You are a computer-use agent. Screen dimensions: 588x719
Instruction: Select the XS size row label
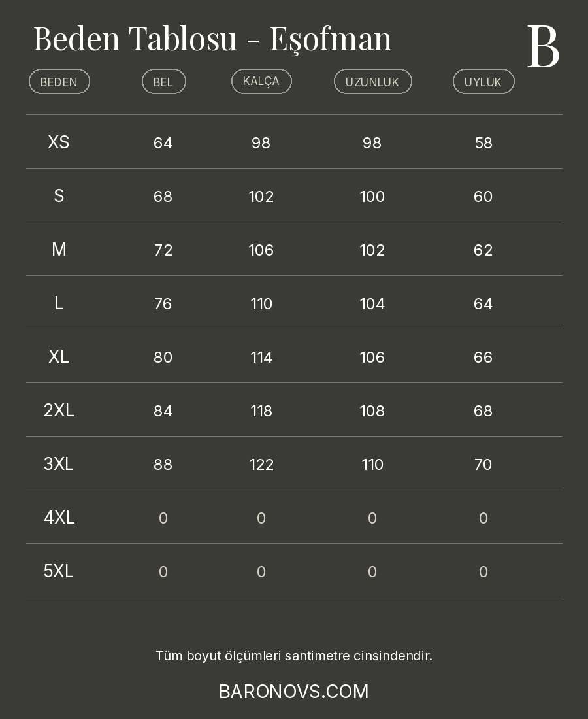pos(59,142)
